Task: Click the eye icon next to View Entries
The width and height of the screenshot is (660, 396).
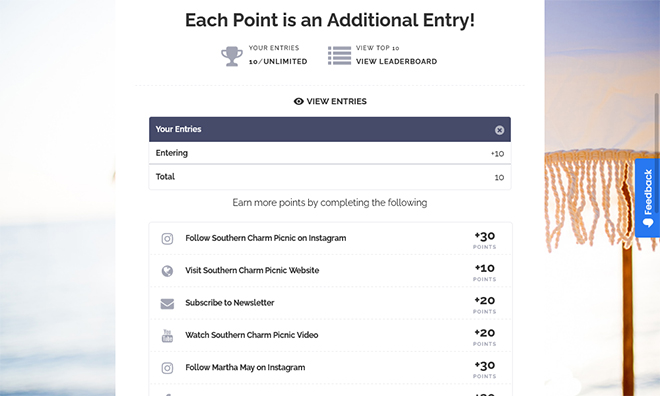Action: [298, 101]
